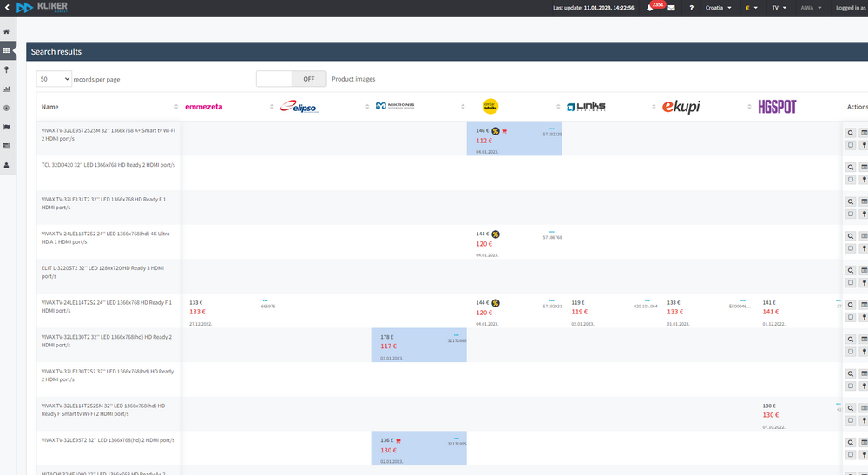Sort by Links column arrows
Viewport: 868px width, 475px height.
(x=654, y=107)
